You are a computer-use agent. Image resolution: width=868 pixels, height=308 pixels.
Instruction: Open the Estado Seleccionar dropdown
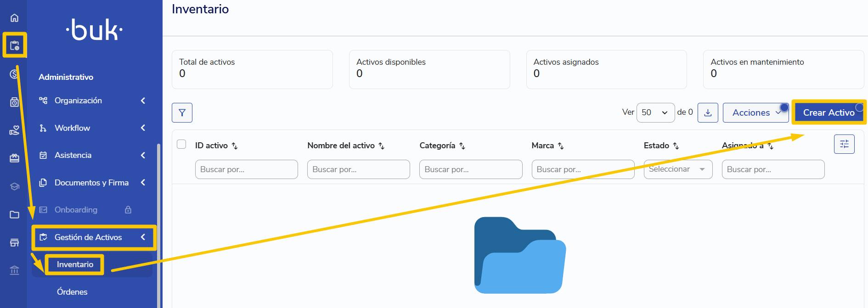click(x=678, y=169)
